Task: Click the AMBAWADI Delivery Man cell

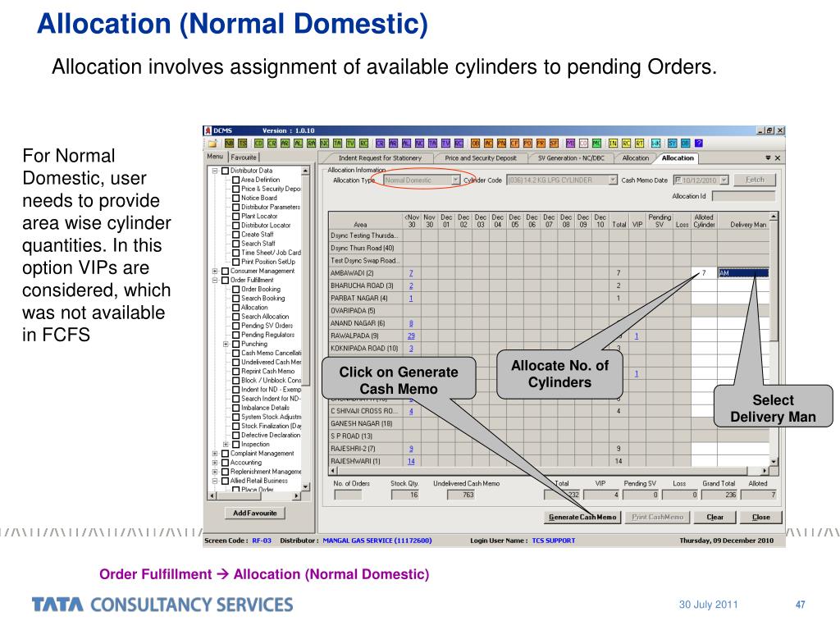Action: click(743, 273)
